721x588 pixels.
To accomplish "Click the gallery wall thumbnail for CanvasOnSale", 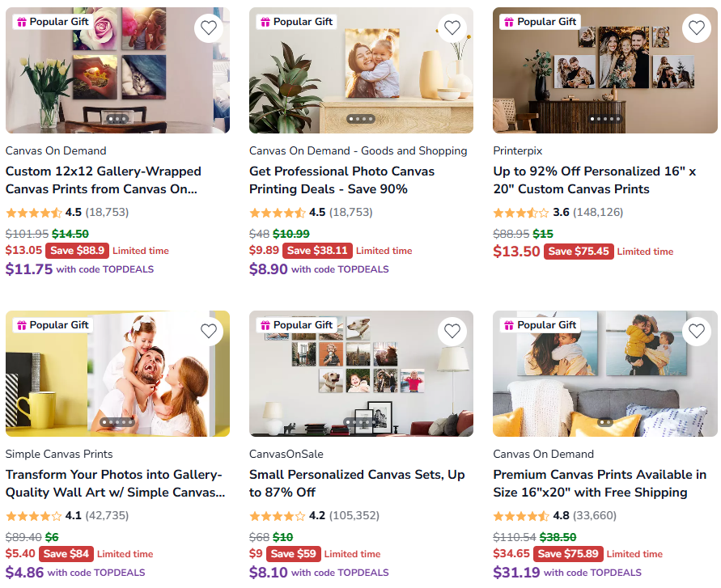I will point(362,374).
